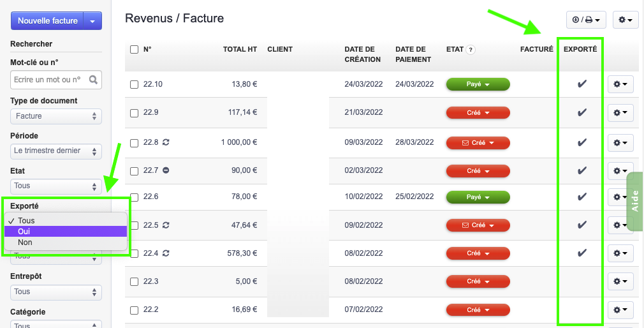
Task: Click payment date 25/02/2022
Action: coord(414,197)
